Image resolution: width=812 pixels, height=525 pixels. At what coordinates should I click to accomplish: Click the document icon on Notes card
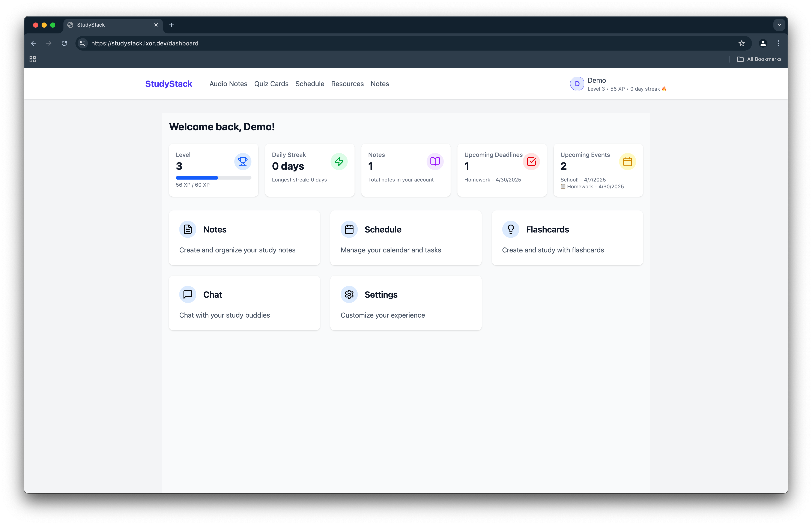coord(188,229)
